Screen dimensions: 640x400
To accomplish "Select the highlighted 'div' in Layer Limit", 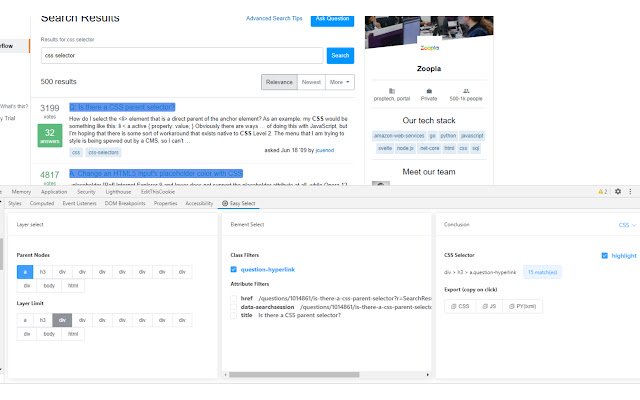I will pos(62,320).
